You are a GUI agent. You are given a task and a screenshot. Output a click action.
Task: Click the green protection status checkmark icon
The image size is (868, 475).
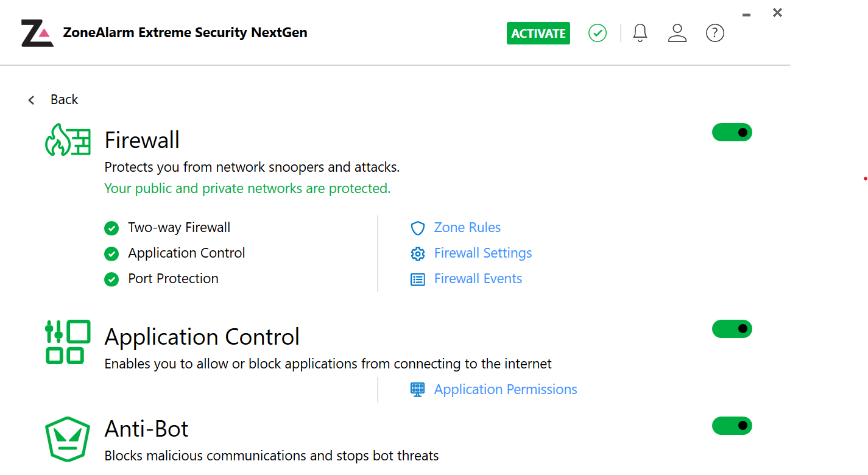(598, 33)
